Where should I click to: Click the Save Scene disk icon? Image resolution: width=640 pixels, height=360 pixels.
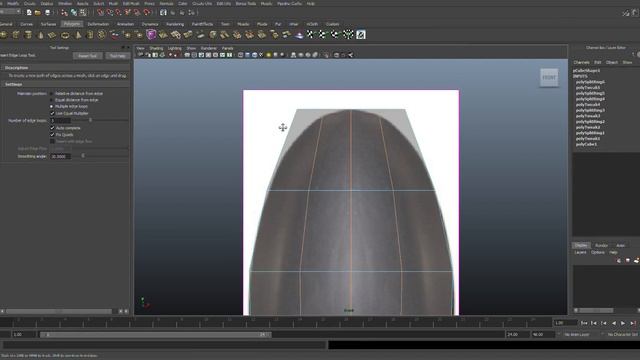pyautogui.click(x=47, y=13)
